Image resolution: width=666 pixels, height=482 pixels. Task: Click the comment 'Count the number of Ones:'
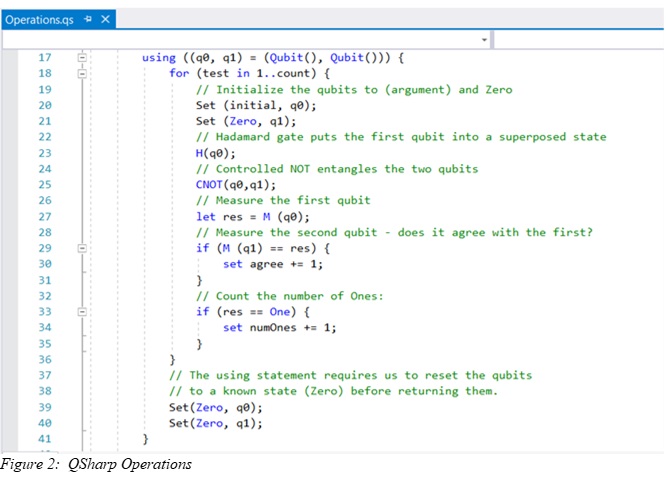[x=289, y=296]
